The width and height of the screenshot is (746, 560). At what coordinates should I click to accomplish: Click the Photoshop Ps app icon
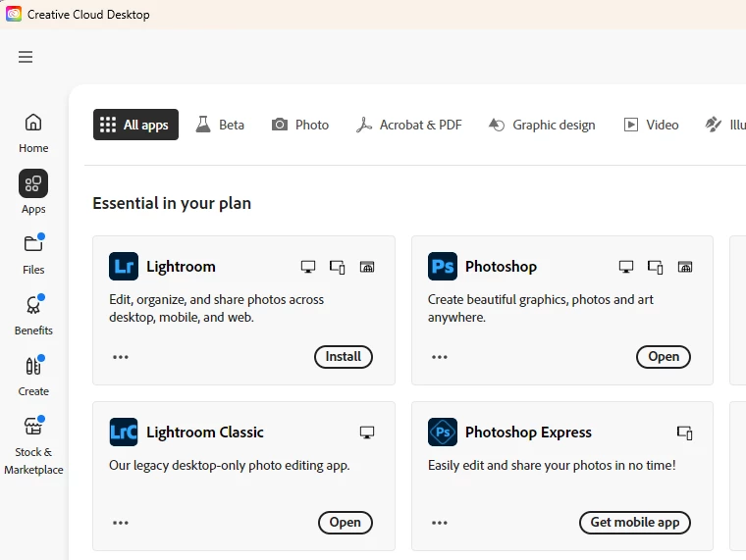click(443, 266)
